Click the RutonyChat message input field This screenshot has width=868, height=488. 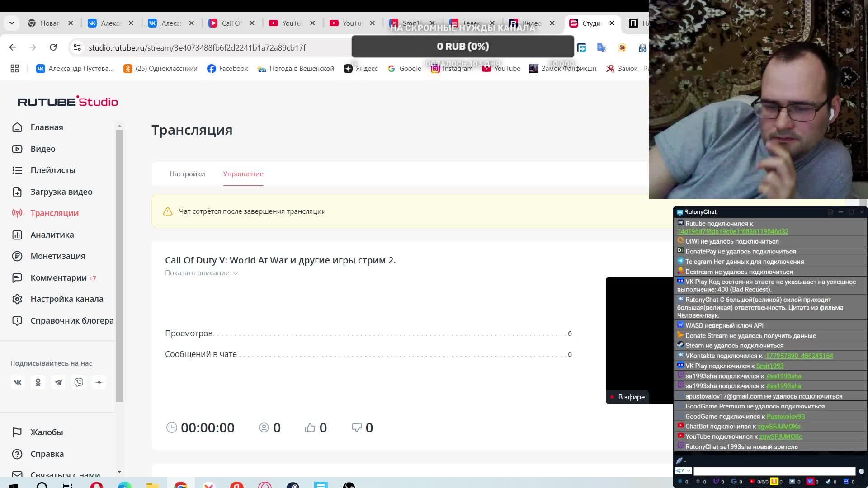tap(774, 471)
